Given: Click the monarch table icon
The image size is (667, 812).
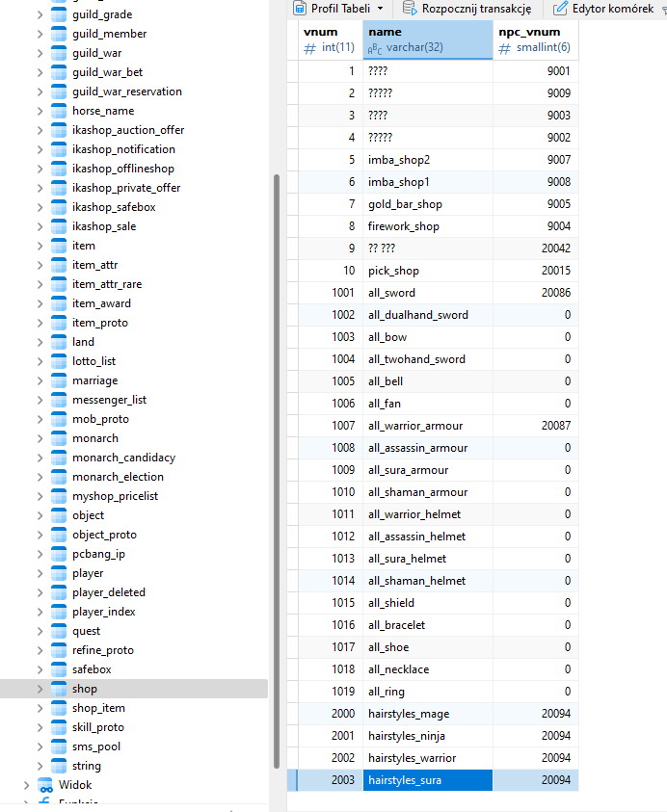Looking at the screenshot, I should pyautogui.click(x=59, y=438).
